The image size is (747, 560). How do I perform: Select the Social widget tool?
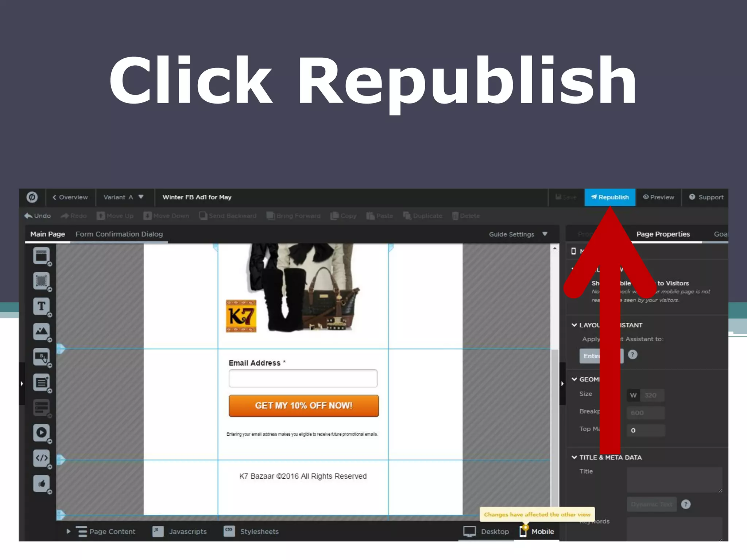click(x=42, y=484)
